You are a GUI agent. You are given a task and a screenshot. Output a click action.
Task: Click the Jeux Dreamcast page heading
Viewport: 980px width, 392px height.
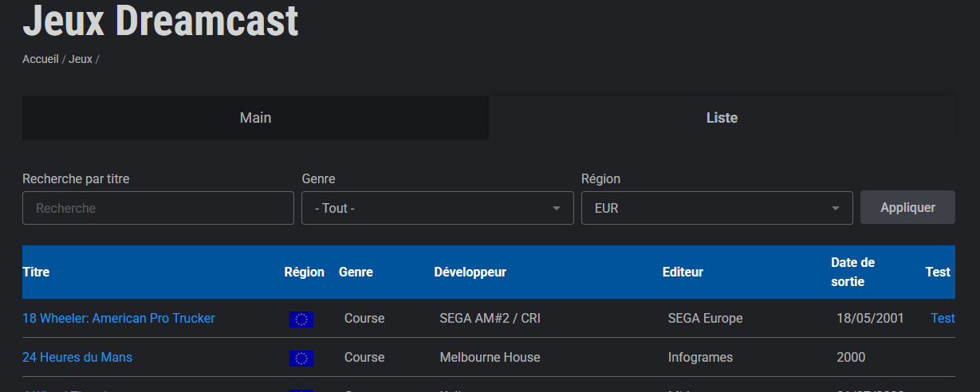[160, 20]
